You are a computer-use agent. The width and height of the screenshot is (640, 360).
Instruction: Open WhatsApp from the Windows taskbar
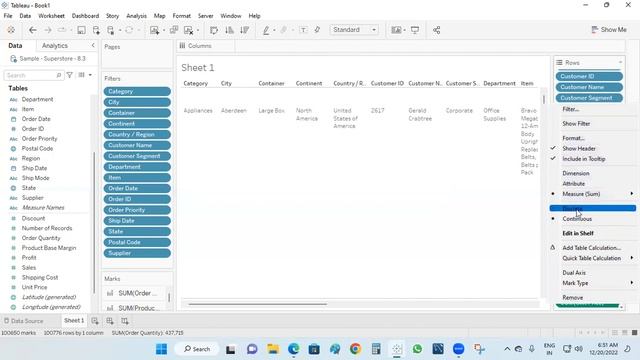(x=417, y=349)
